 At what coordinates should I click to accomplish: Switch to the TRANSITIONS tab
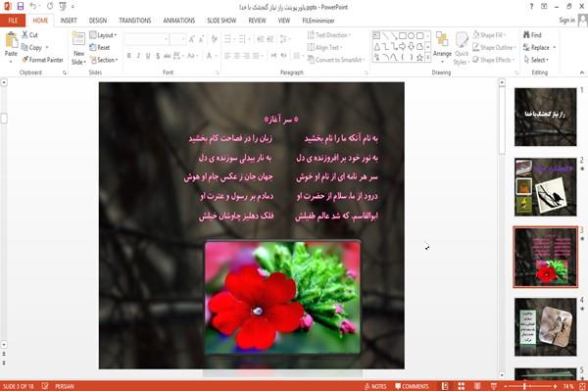click(135, 21)
